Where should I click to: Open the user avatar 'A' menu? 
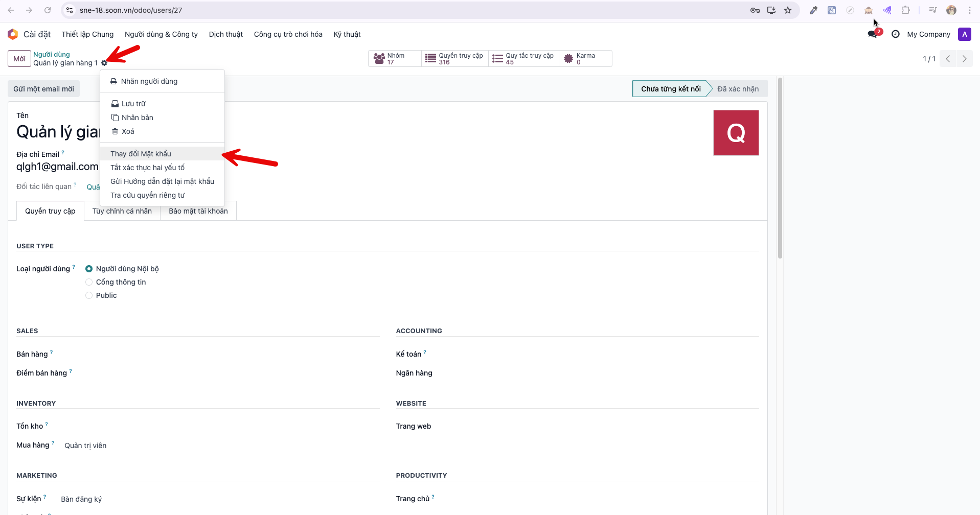pyautogui.click(x=965, y=34)
